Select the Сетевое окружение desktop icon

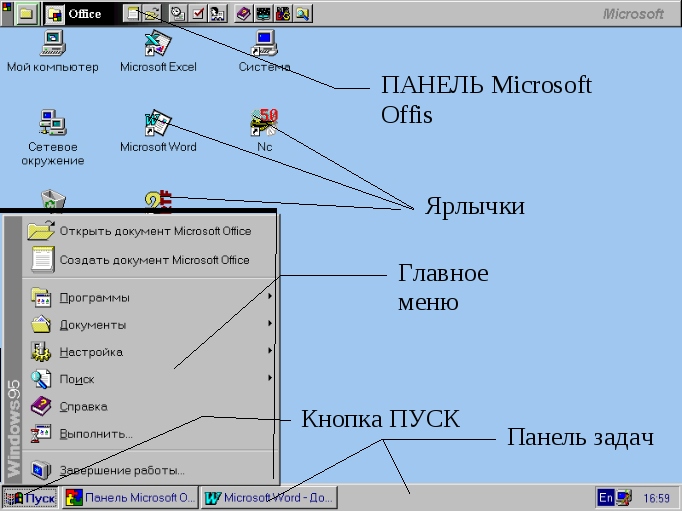53,137
